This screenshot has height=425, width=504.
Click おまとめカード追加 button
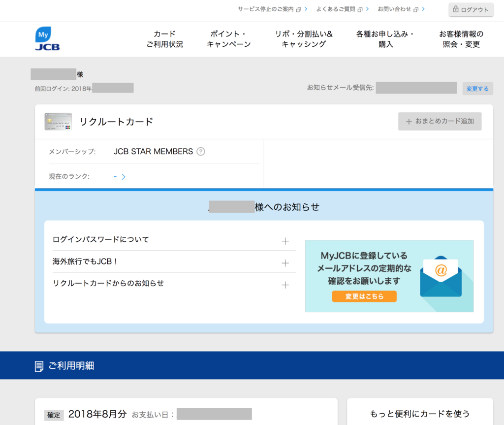click(x=440, y=121)
